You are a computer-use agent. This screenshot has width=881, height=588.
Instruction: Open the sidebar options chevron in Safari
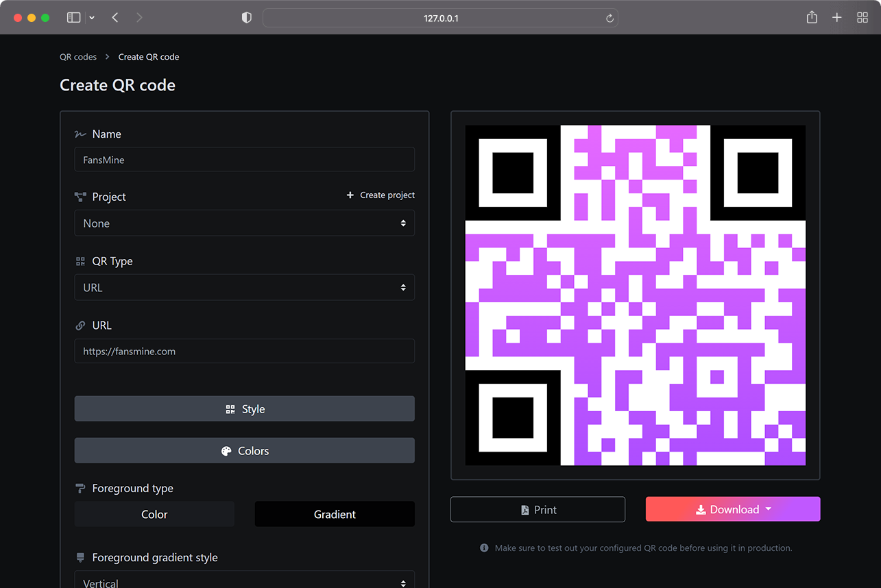(x=92, y=18)
